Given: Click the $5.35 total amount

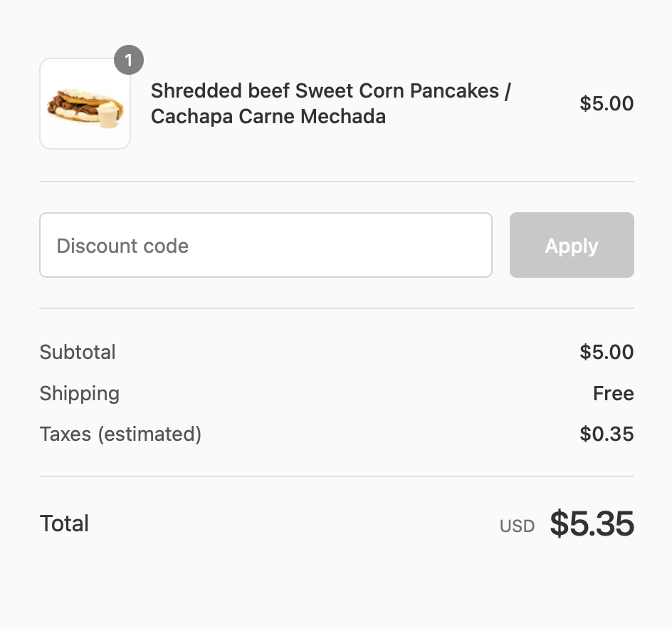Looking at the screenshot, I should 592,523.
